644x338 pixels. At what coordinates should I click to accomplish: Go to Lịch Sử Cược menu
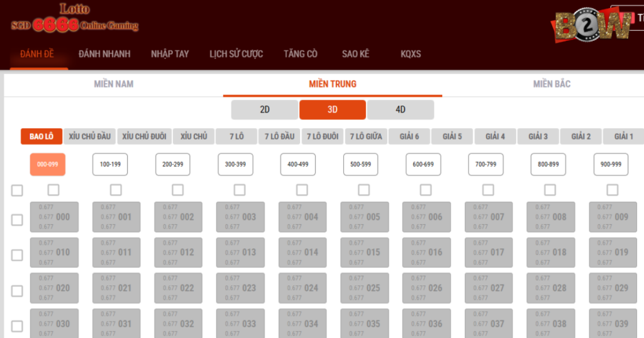[x=236, y=54]
